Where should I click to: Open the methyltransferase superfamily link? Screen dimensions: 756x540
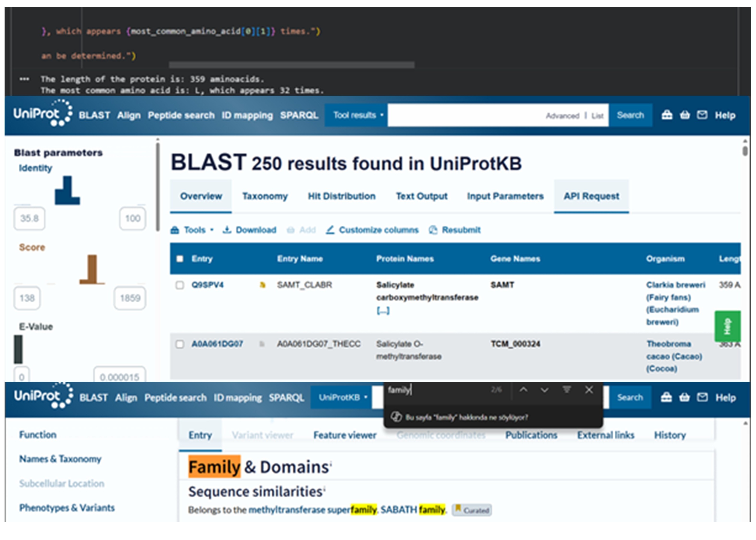pyautogui.click(x=312, y=510)
